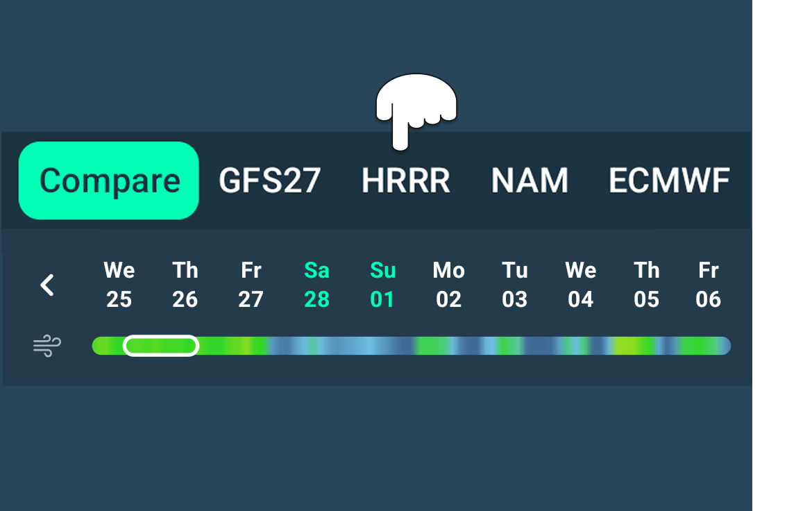This screenshot has height=511, width=812.
Task: Switch to the GFS27 model tab
Action: coord(270,181)
